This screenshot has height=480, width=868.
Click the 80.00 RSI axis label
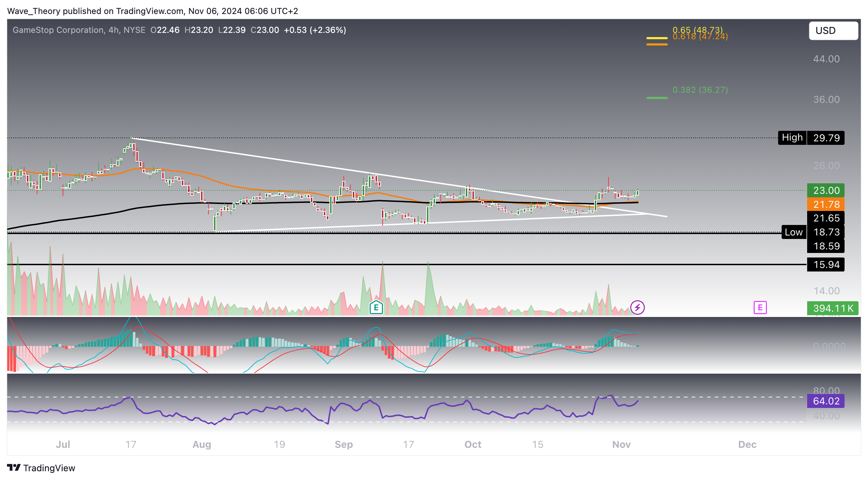click(x=826, y=390)
